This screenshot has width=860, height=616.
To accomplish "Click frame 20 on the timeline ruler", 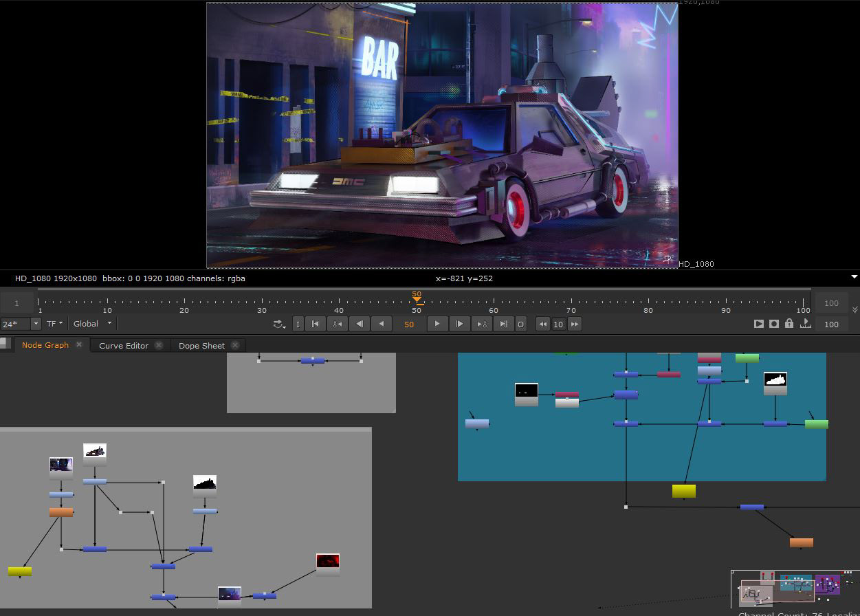I will coord(184,304).
